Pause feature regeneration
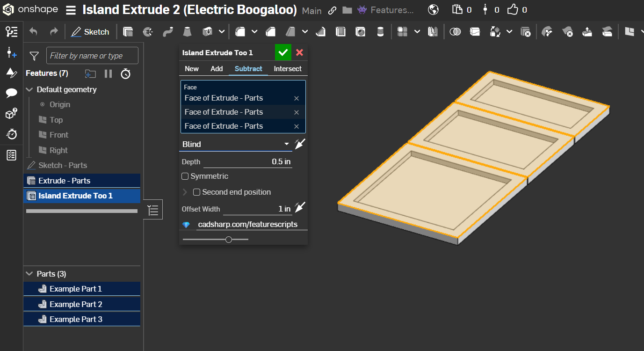Image resolution: width=644 pixels, height=351 pixels. pyautogui.click(x=109, y=73)
